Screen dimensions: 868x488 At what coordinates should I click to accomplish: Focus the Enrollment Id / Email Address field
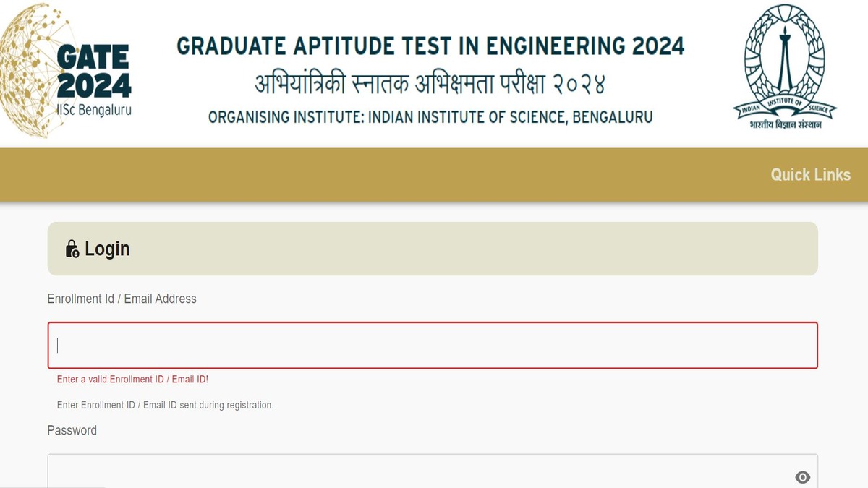coord(433,346)
